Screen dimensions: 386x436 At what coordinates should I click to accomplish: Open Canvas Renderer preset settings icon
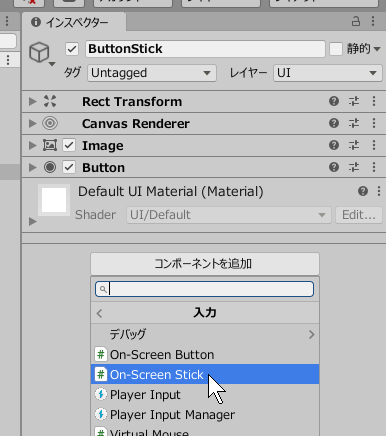(354, 123)
